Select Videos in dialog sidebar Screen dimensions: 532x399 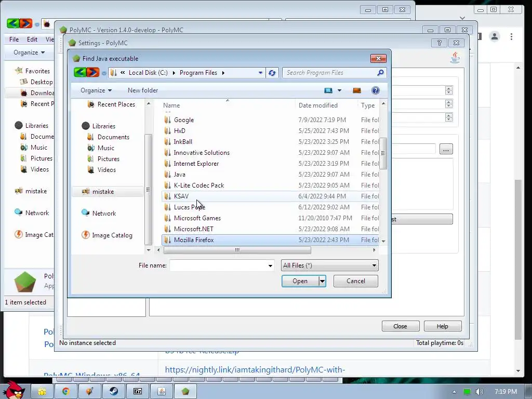107,170
